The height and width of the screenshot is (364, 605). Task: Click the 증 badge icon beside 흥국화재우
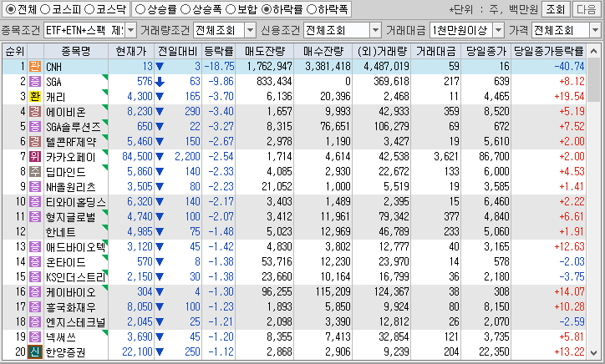tap(35, 307)
